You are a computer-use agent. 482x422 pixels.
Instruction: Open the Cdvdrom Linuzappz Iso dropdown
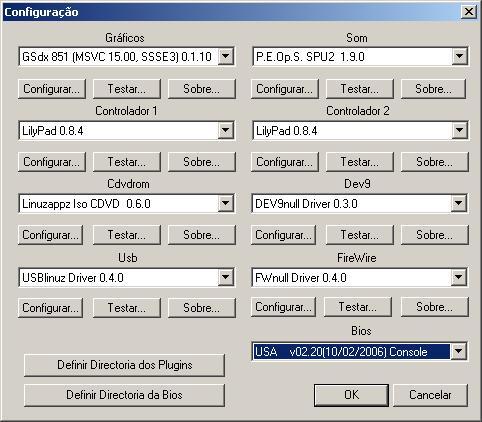pyautogui.click(x=226, y=203)
